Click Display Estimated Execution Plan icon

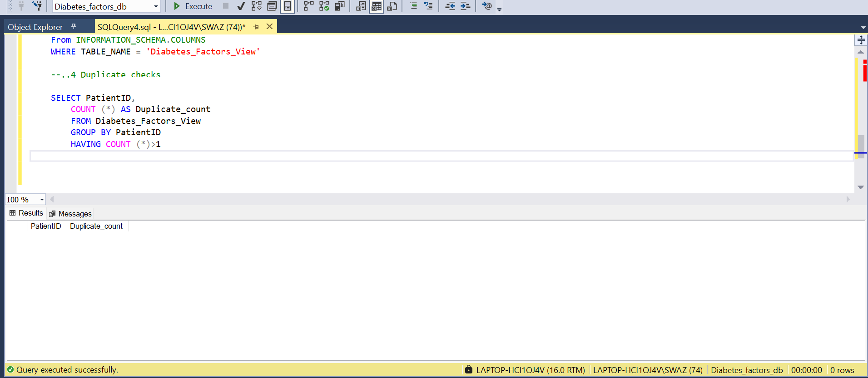coord(257,6)
